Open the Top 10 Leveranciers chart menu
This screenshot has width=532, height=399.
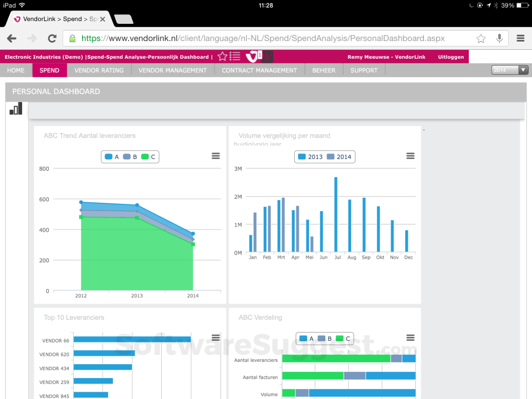[216, 337]
